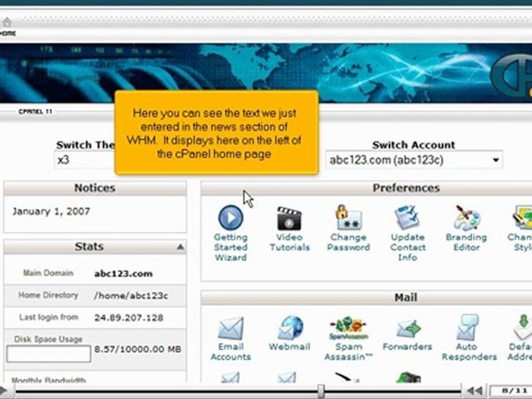This screenshot has height=399, width=532.
Task: Click the Spam Assassin link text
Action: point(349,352)
